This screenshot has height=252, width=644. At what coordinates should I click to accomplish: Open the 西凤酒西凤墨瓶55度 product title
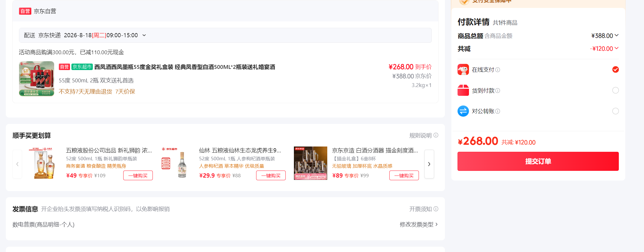(x=185, y=67)
